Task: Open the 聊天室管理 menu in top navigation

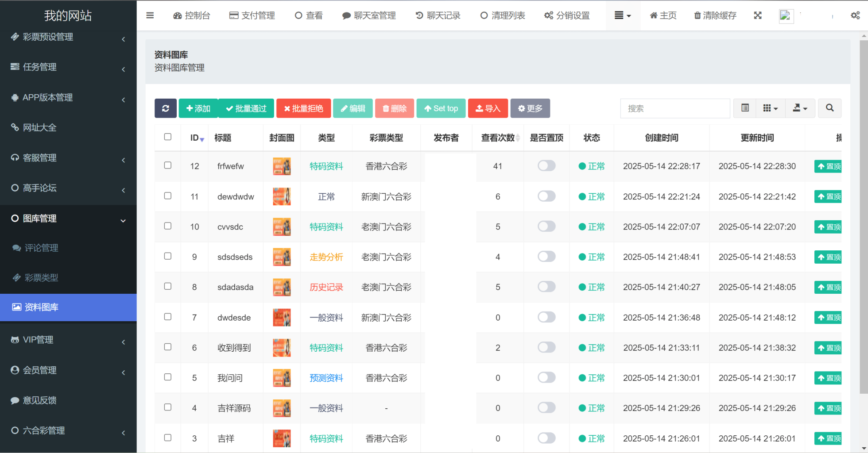Action: pyautogui.click(x=369, y=15)
